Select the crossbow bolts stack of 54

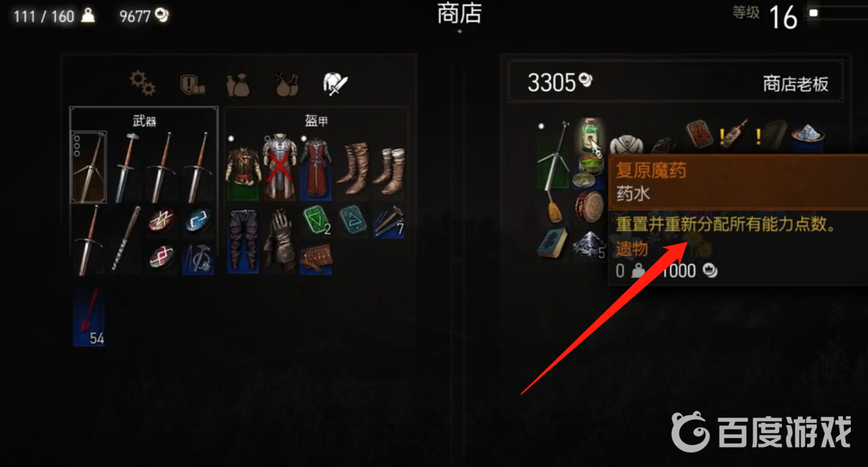[x=89, y=316]
